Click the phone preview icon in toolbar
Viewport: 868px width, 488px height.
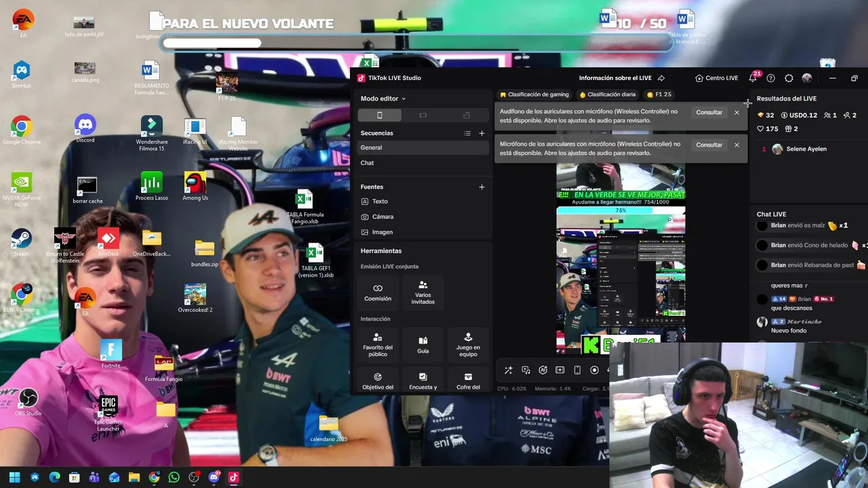click(577, 370)
